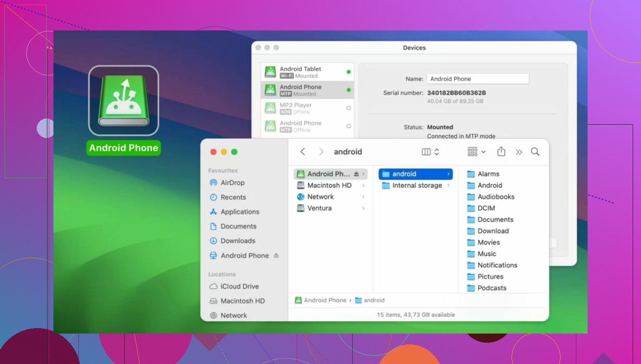Select Documents in Finder sidebar

[233, 226]
